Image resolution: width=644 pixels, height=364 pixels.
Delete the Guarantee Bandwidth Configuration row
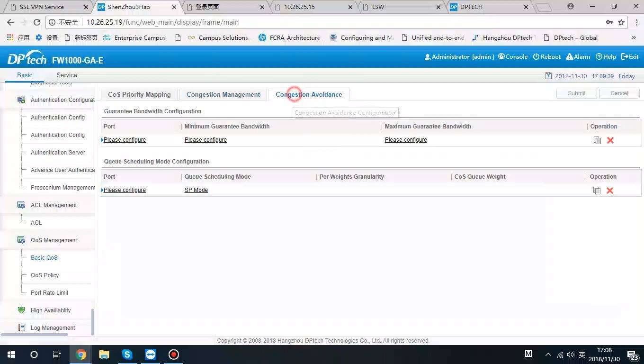(610, 140)
